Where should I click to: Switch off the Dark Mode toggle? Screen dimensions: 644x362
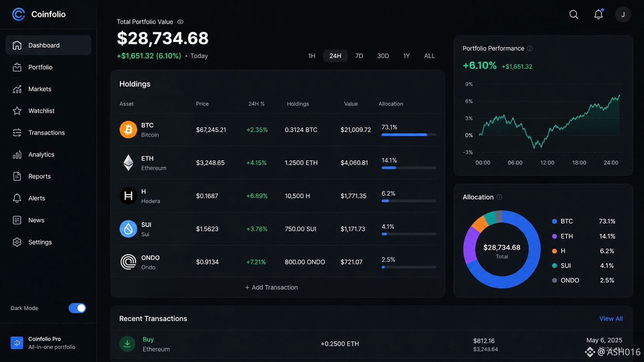(x=77, y=308)
